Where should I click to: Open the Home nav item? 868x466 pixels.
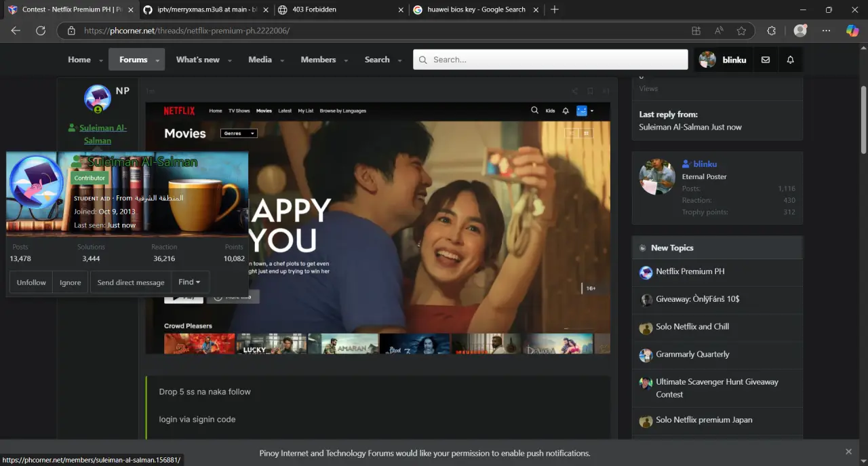(79, 60)
